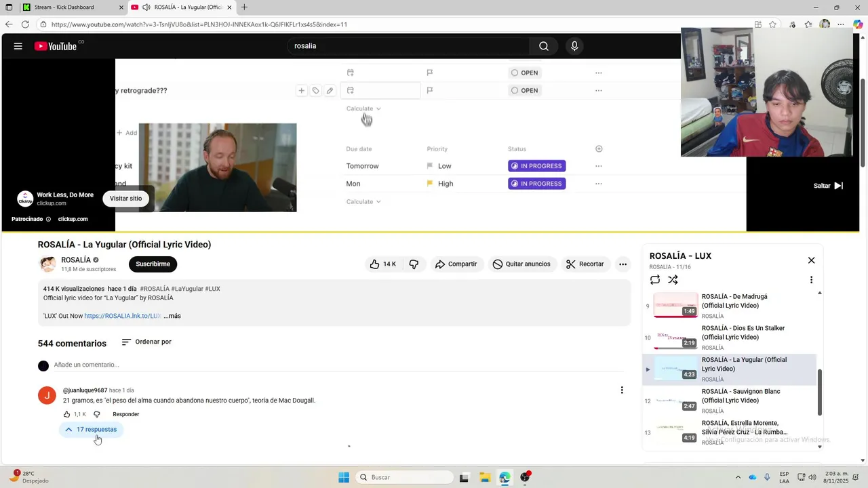
Task: Click the YouTube search box
Action: 408,46
